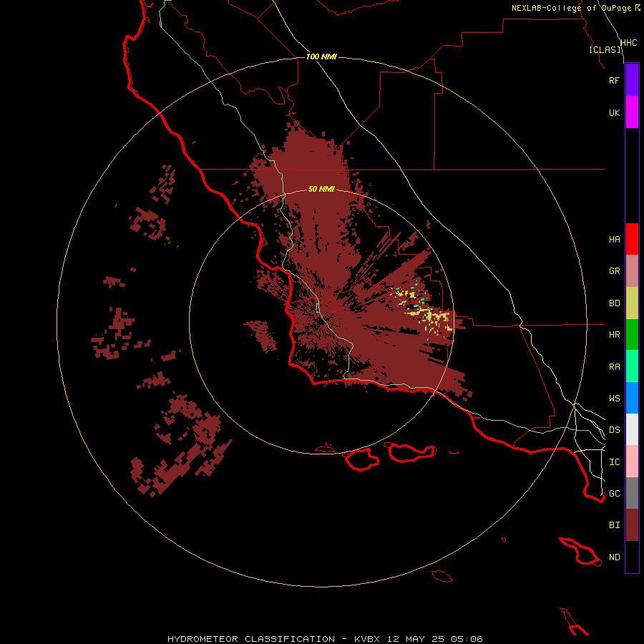The image size is (644, 644).
Task: Click the red HA legend color swatch
Action: click(632, 239)
